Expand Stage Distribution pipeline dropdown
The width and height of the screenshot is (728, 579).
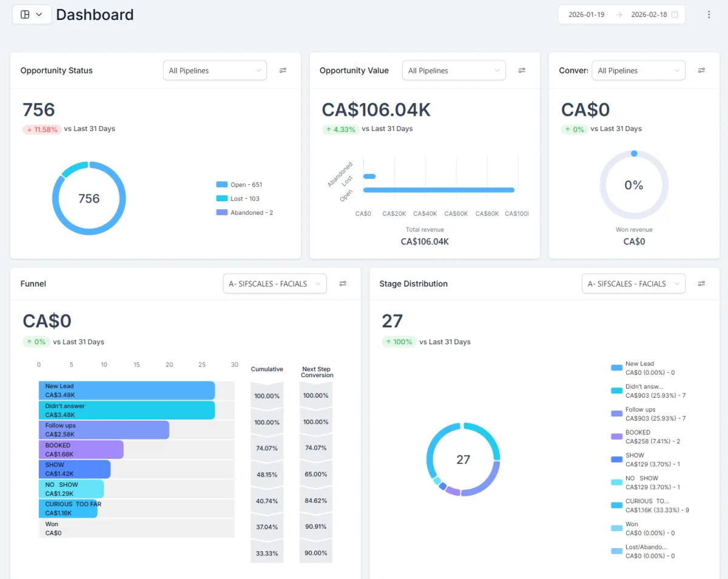pos(633,284)
